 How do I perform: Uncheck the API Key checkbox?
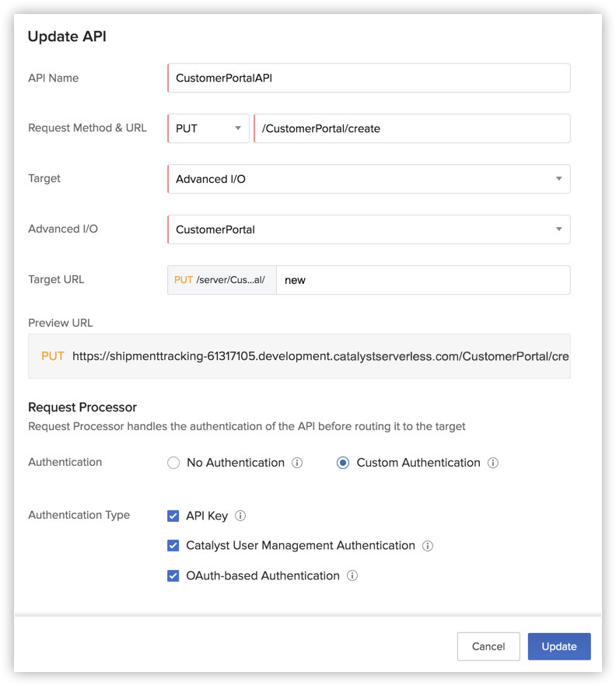(173, 516)
